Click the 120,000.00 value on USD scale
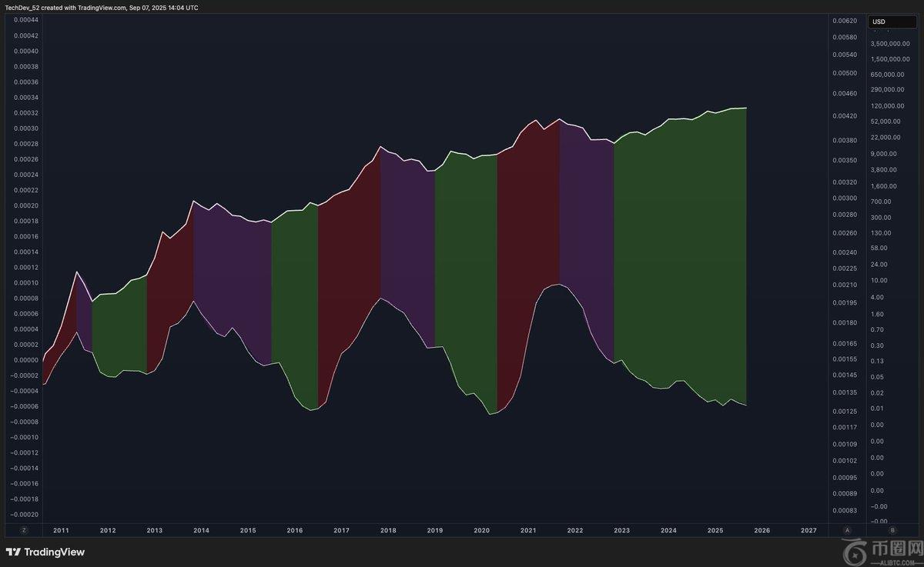 890,106
